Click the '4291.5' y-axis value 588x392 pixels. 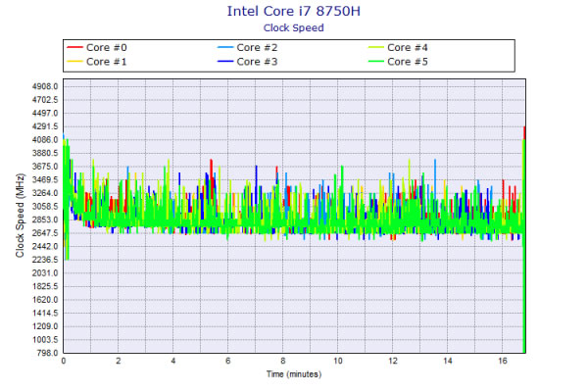[x=45, y=126]
